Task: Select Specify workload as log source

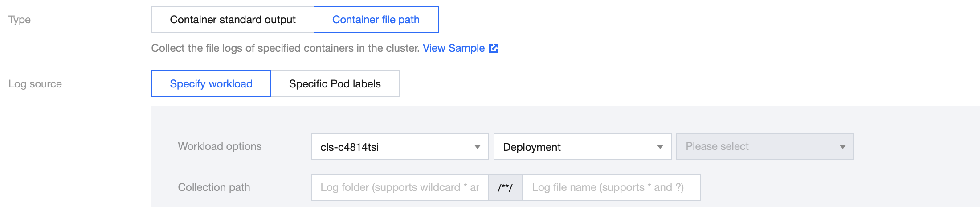Action: pos(211,84)
